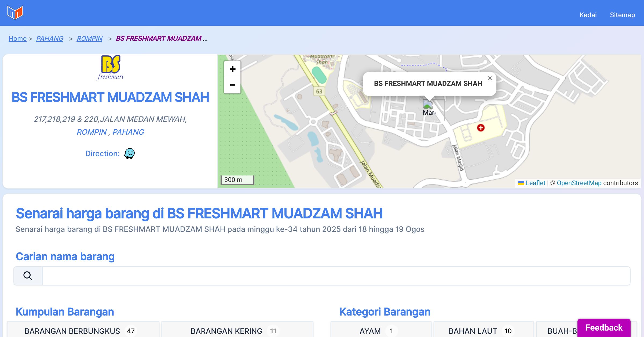Open the Sitemap menu item

pyautogui.click(x=622, y=15)
